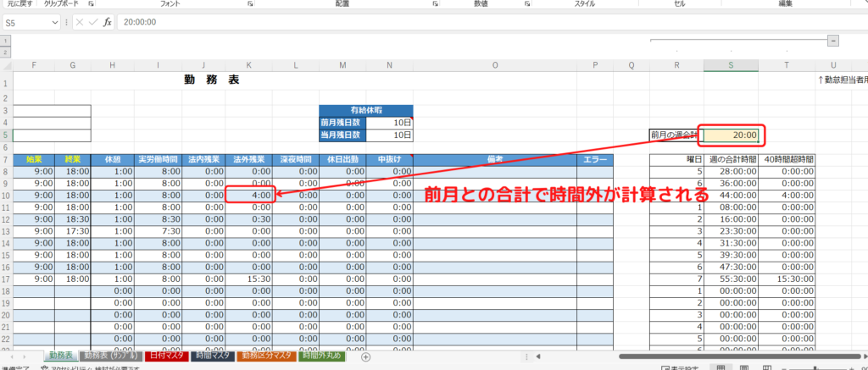The height and width of the screenshot is (370, 868).
Task: Click the エラー column header cell
Action: 595,159
